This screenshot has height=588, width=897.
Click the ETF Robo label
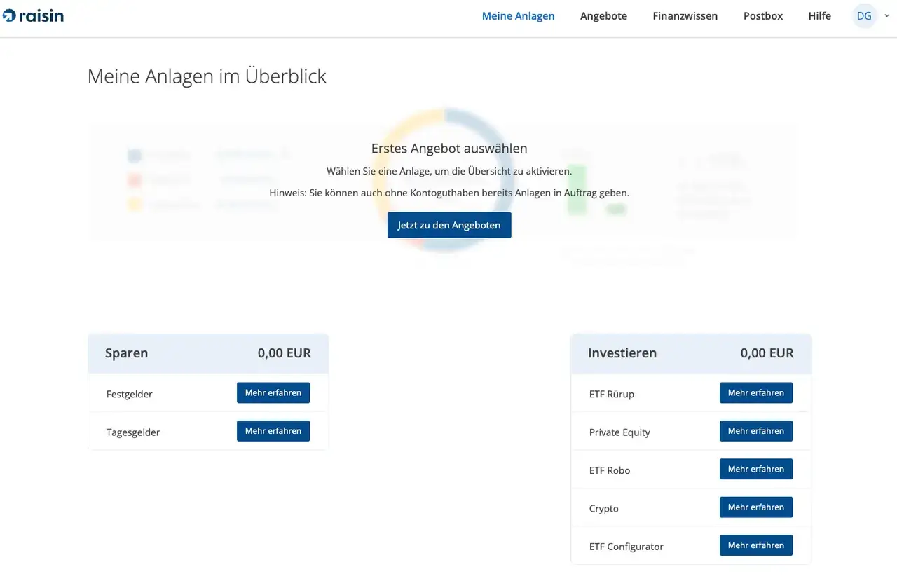(x=610, y=470)
